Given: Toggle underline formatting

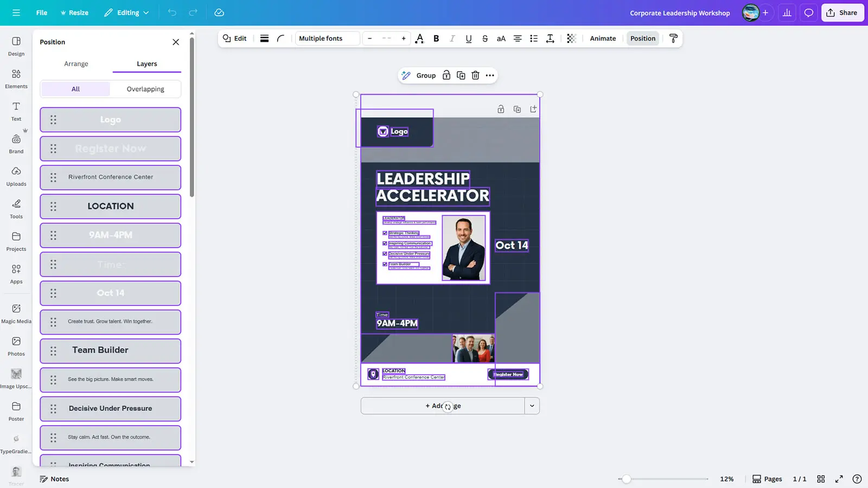Looking at the screenshot, I should point(469,38).
